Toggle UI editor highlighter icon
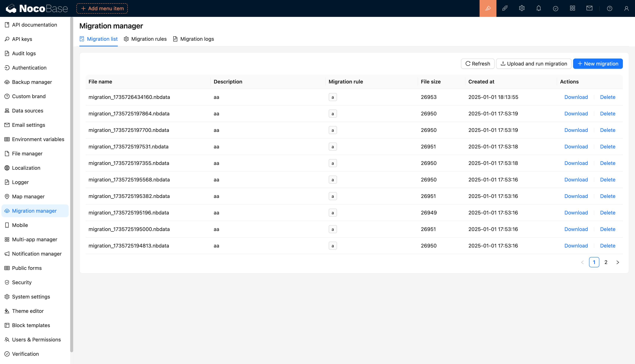This screenshot has height=364, width=635. click(x=488, y=8)
